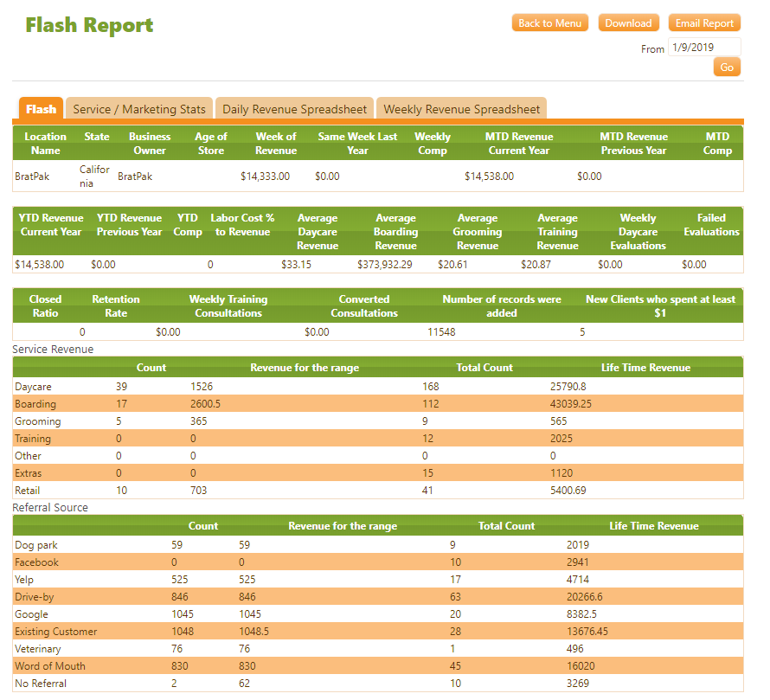The image size is (770, 700).
Task: Click the Boarding row label
Action: 35,404
